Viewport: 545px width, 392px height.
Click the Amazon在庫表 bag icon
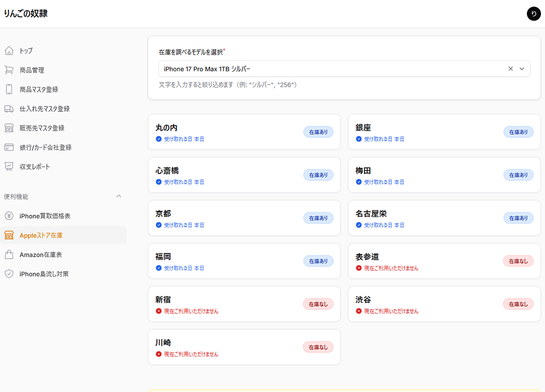pyautogui.click(x=9, y=254)
